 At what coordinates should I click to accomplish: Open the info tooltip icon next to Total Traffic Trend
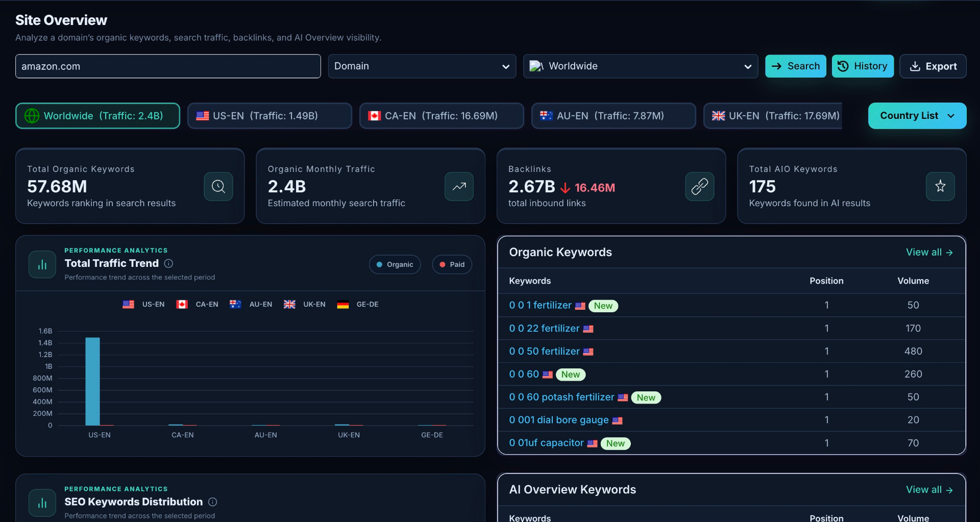click(x=168, y=263)
